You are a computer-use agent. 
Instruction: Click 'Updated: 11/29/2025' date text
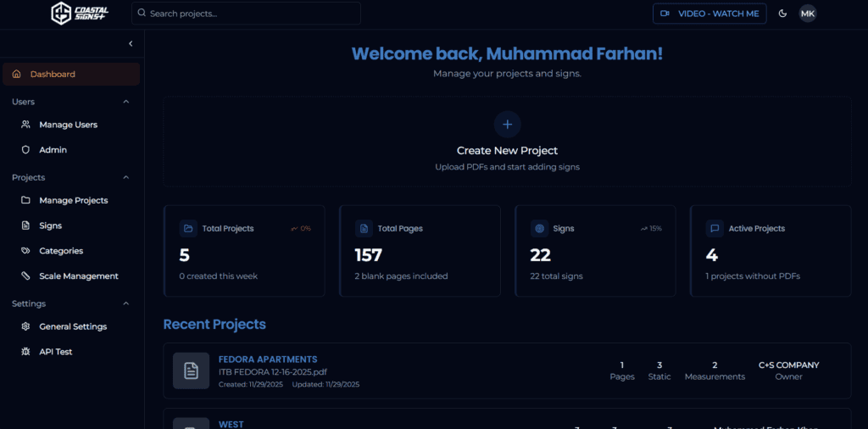coord(326,384)
